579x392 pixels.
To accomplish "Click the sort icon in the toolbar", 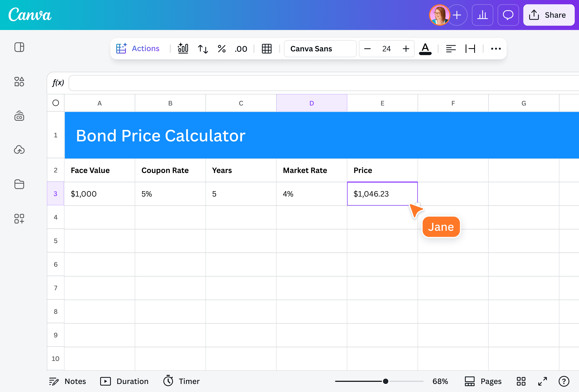I will [203, 49].
